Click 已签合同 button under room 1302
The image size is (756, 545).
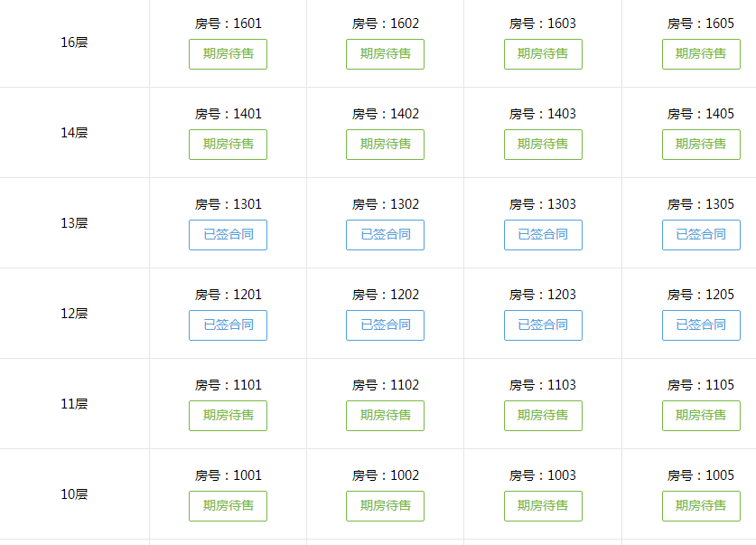point(385,235)
